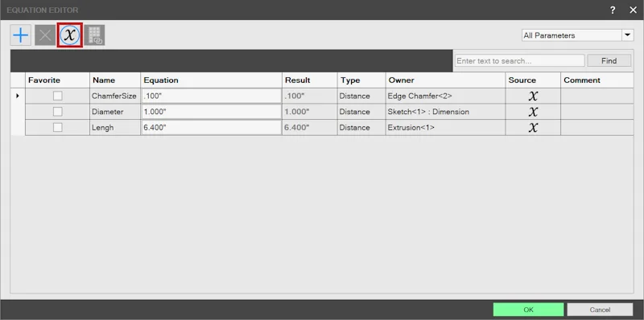Sort by the Favorite column header
The image size is (644, 320).
coord(57,80)
